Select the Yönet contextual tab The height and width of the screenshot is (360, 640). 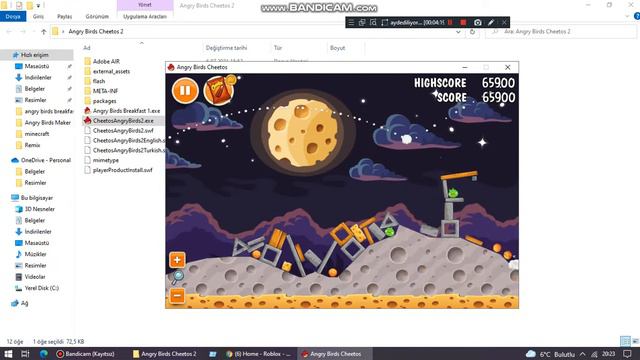coord(145,5)
